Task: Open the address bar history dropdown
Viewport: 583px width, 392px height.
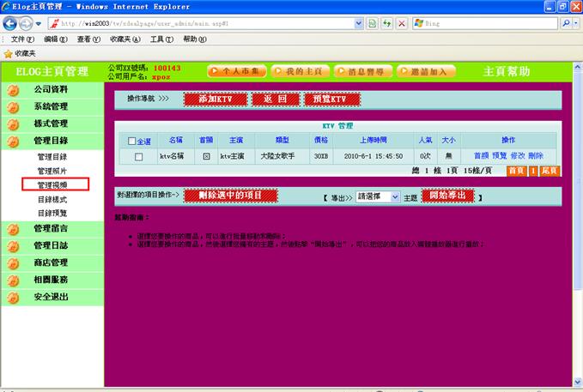Action: coord(359,23)
